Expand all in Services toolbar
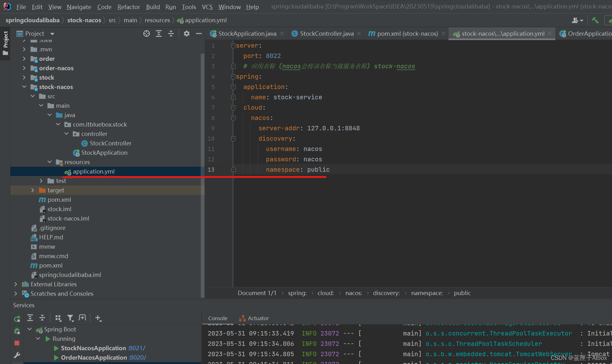Image resolution: width=612 pixels, height=364 pixels. (30, 318)
